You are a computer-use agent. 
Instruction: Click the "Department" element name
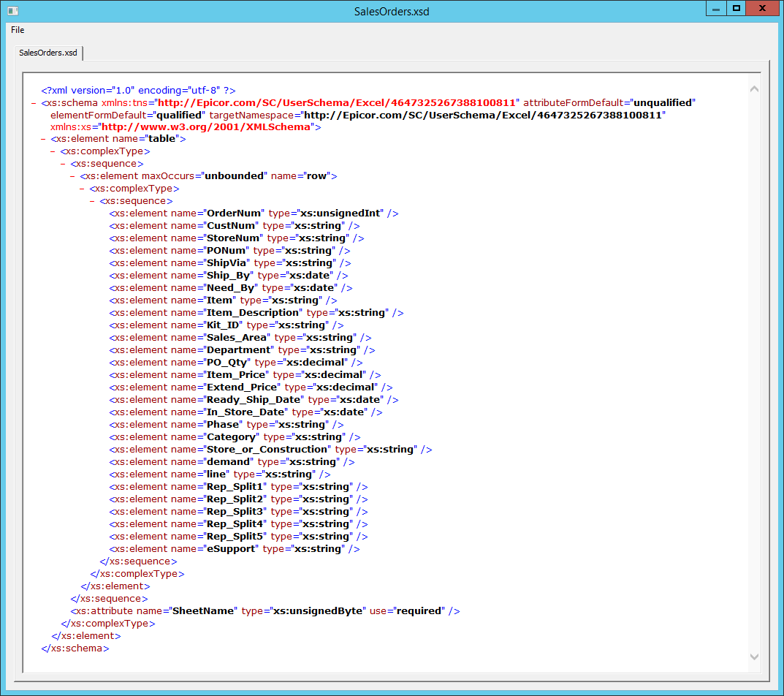[239, 349]
